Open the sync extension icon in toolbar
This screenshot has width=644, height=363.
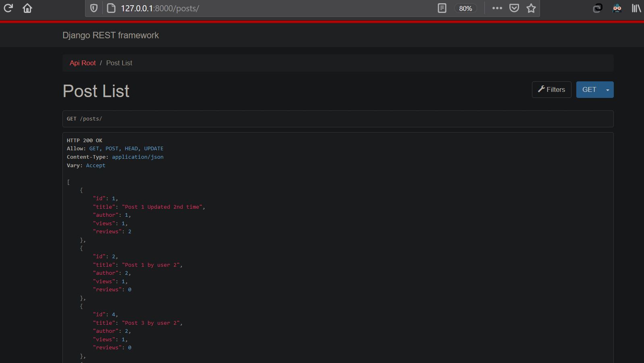click(x=598, y=8)
